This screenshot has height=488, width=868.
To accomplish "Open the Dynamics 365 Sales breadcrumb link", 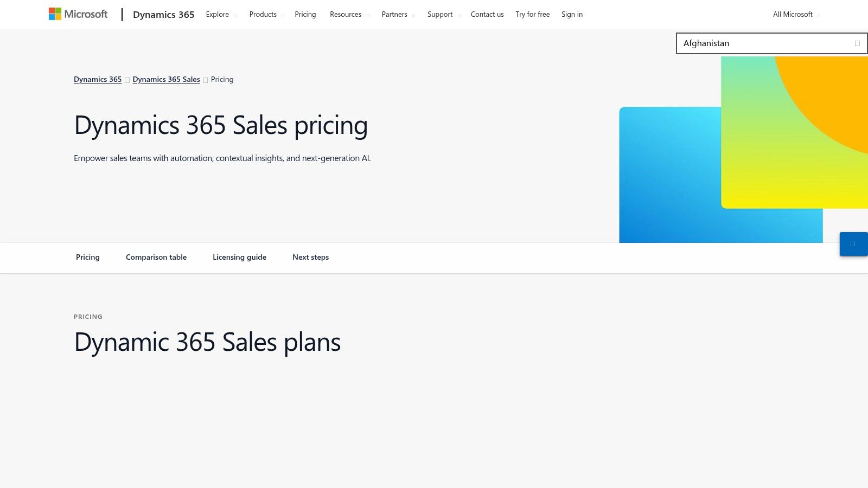I will (166, 79).
